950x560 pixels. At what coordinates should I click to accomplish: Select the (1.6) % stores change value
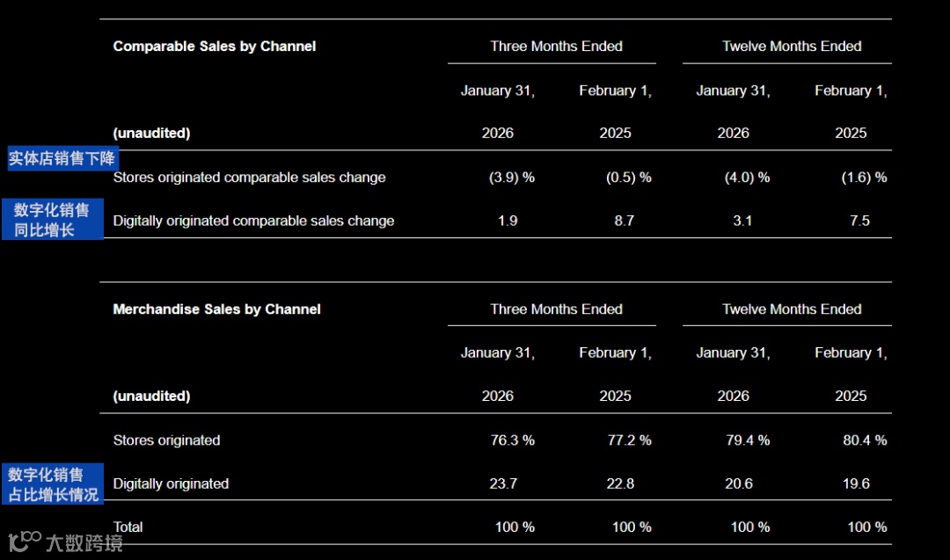(x=864, y=178)
